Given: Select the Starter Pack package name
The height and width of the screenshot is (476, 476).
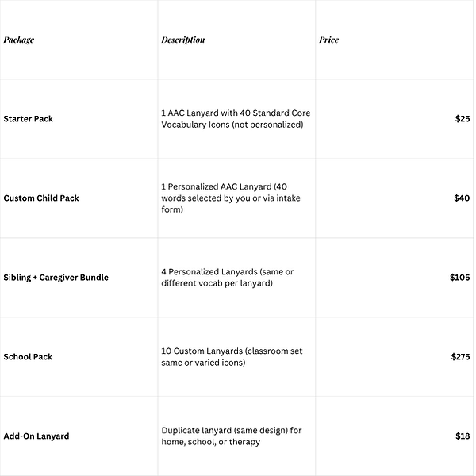Looking at the screenshot, I should coord(29,119).
